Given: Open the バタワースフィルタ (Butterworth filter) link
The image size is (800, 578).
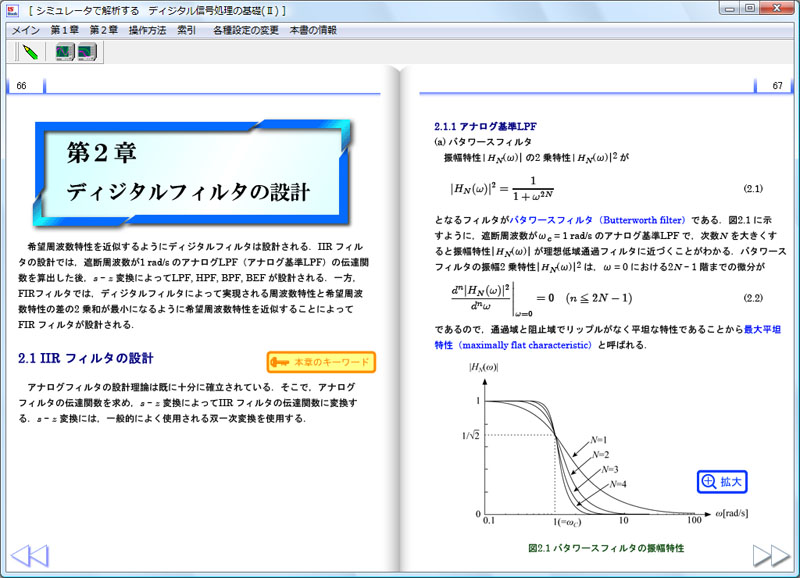Looking at the screenshot, I should tap(598, 220).
